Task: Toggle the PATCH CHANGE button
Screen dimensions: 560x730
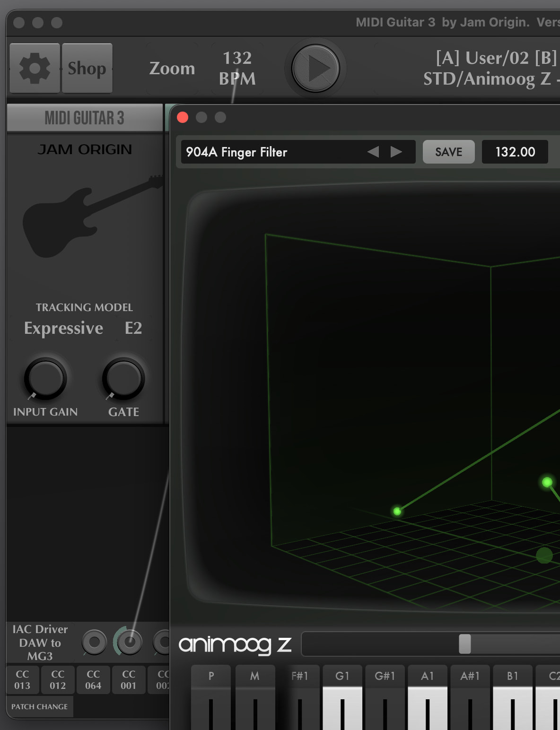Action: coord(40,706)
